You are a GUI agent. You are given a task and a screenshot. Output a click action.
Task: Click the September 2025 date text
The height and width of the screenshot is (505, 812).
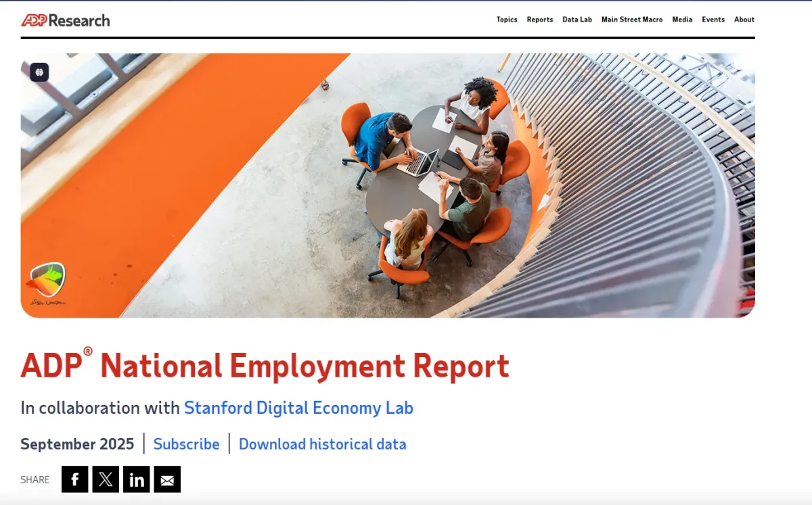77,444
